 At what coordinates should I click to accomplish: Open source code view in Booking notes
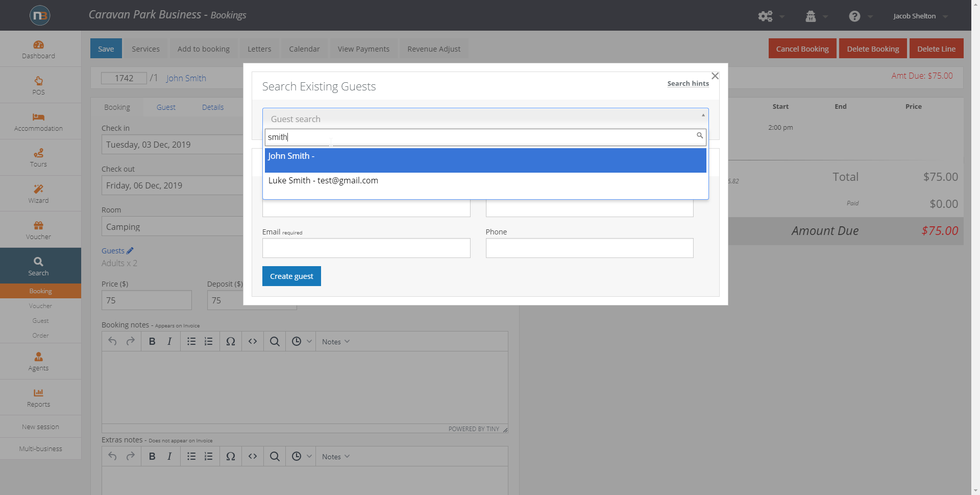click(x=253, y=341)
